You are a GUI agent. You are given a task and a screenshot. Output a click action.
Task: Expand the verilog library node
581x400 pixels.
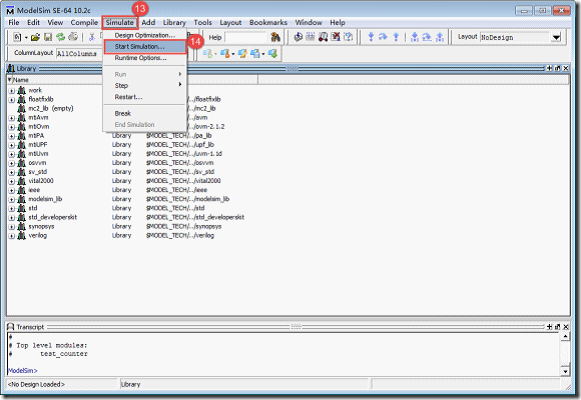coord(11,236)
